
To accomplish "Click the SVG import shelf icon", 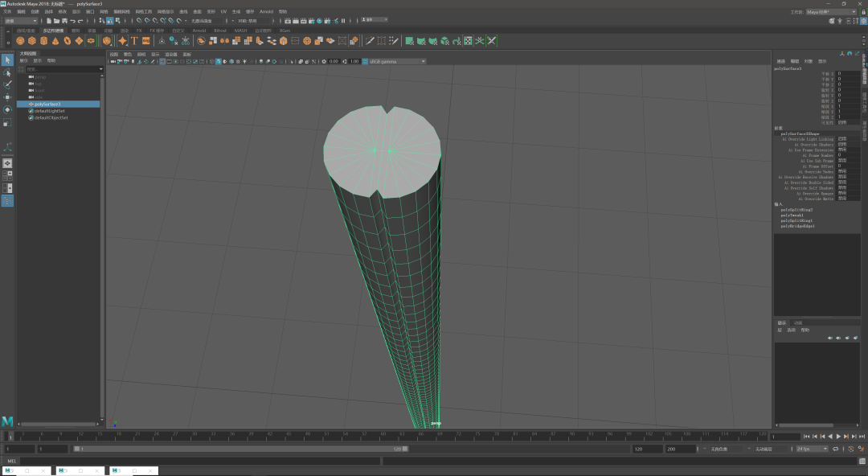I will (x=146, y=40).
